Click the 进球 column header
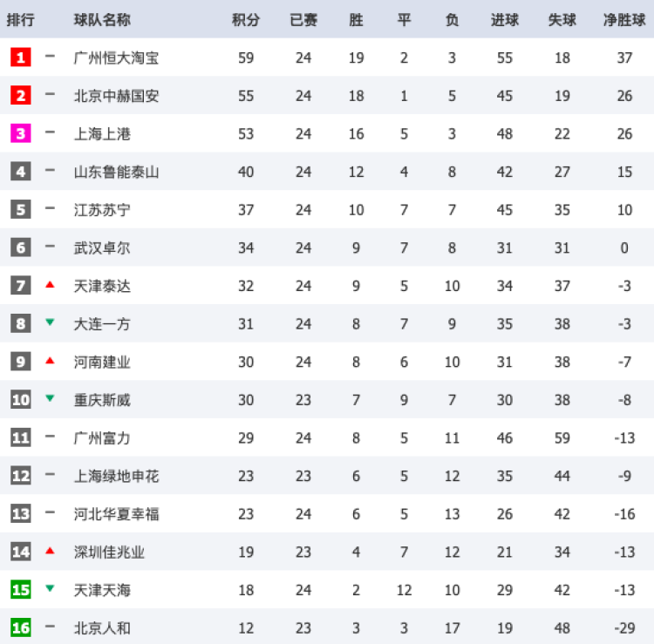654x644 pixels. point(504,19)
